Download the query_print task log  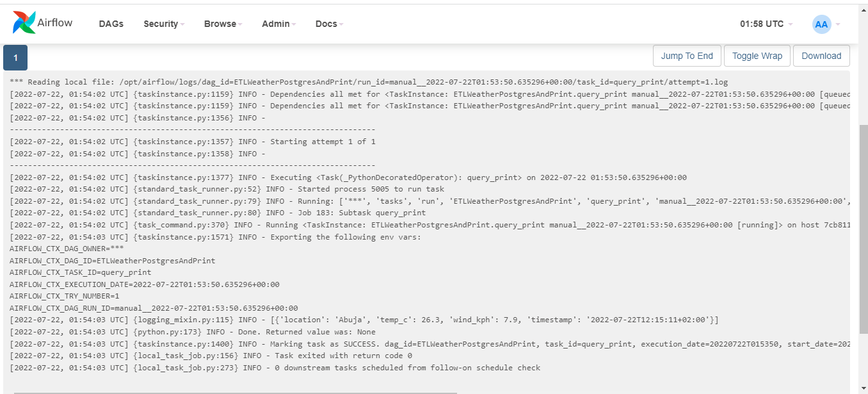[x=821, y=56]
